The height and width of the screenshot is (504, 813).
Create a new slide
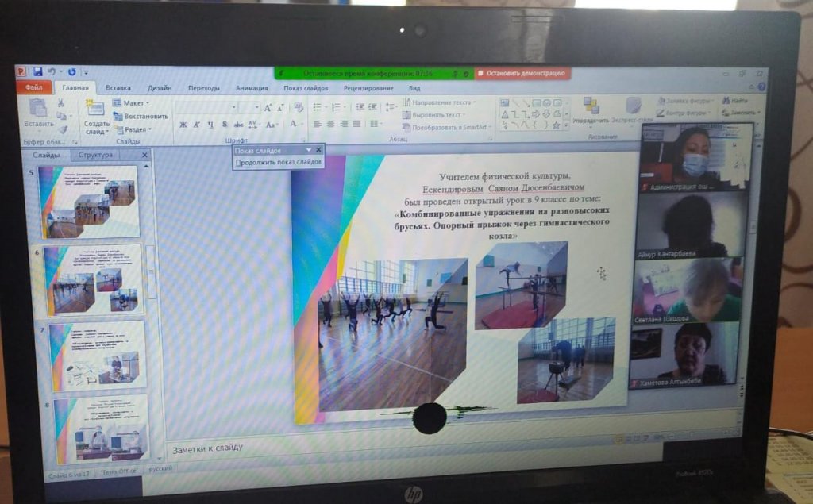96,117
